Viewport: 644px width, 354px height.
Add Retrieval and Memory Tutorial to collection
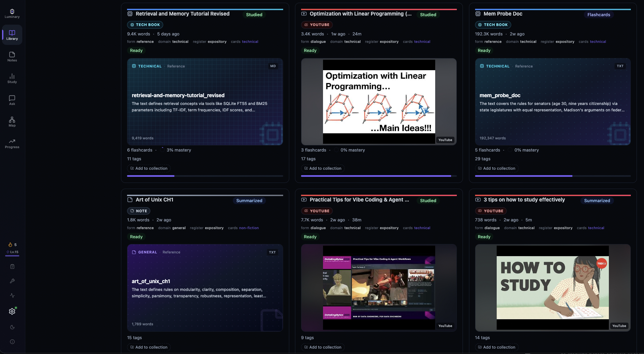click(149, 168)
